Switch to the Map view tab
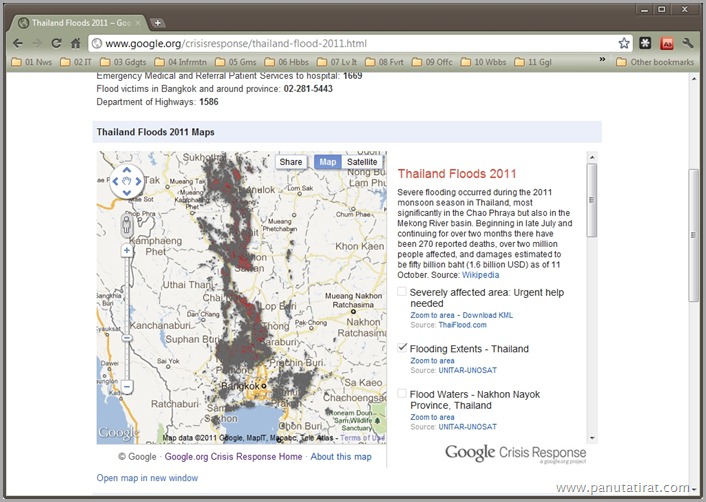 [x=328, y=162]
